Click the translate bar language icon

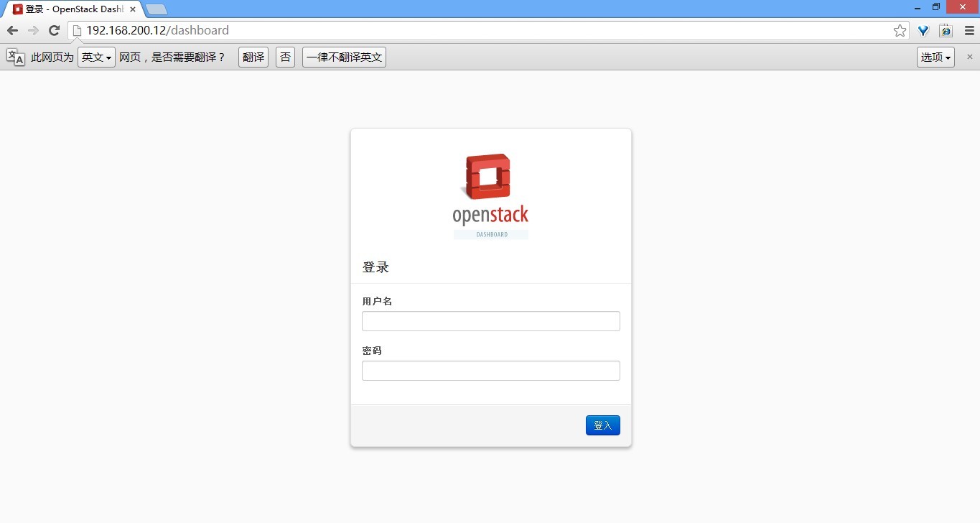(x=16, y=57)
